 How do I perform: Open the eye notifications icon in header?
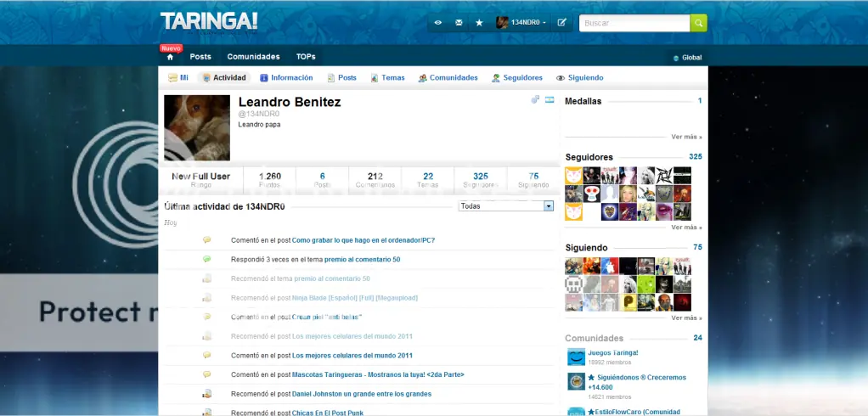pos(438,23)
